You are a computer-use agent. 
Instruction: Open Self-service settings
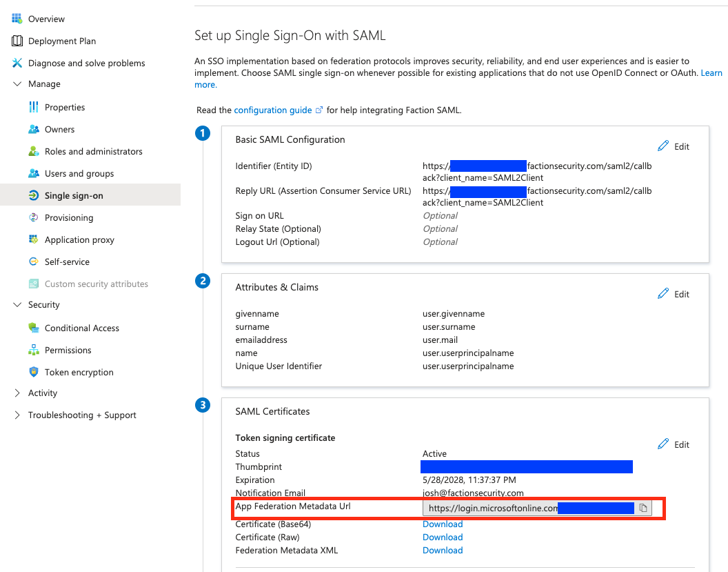(x=67, y=262)
